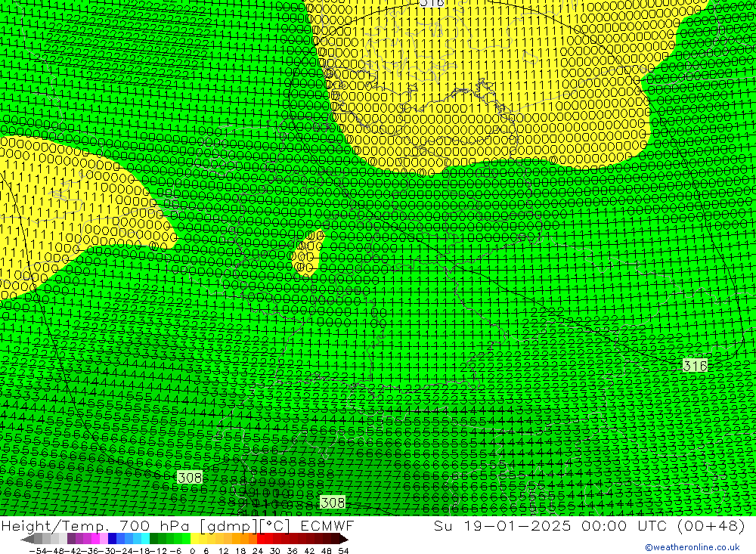Open the weatheronline.co.uk link

click(692, 547)
